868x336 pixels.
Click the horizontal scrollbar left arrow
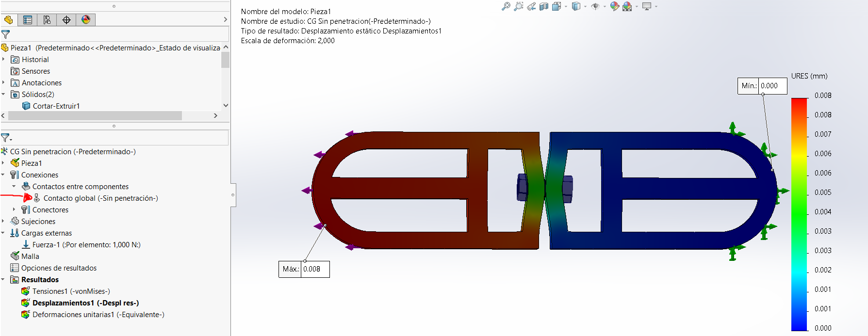[x=3, y=116]
